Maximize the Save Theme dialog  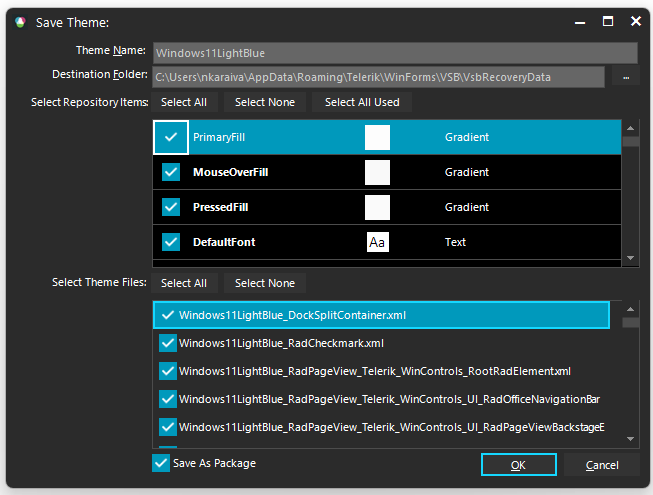click(608, 21)
